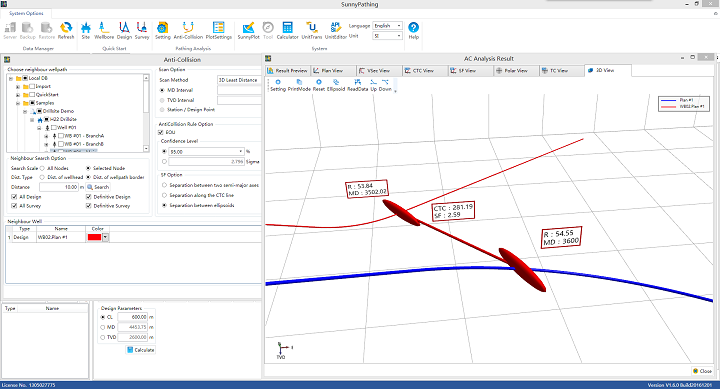Click the CL design parameter field
Image resolution: width=720 pixels, height=389 pixels.
point(133,317)
